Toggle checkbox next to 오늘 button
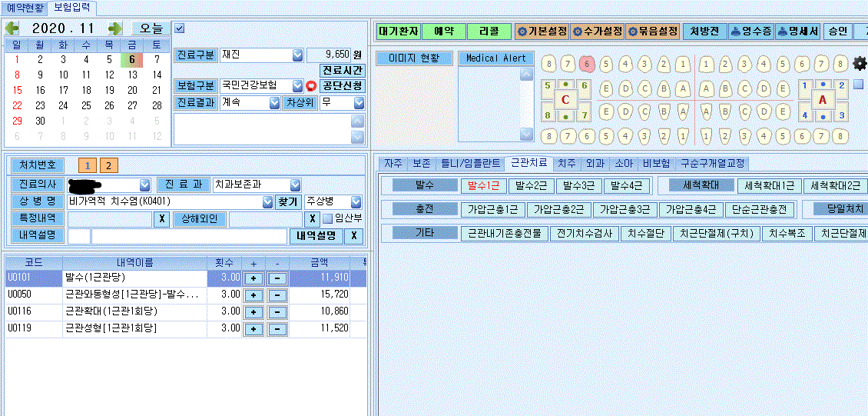Screen dimensions: 868x416 tap(179, 28)
